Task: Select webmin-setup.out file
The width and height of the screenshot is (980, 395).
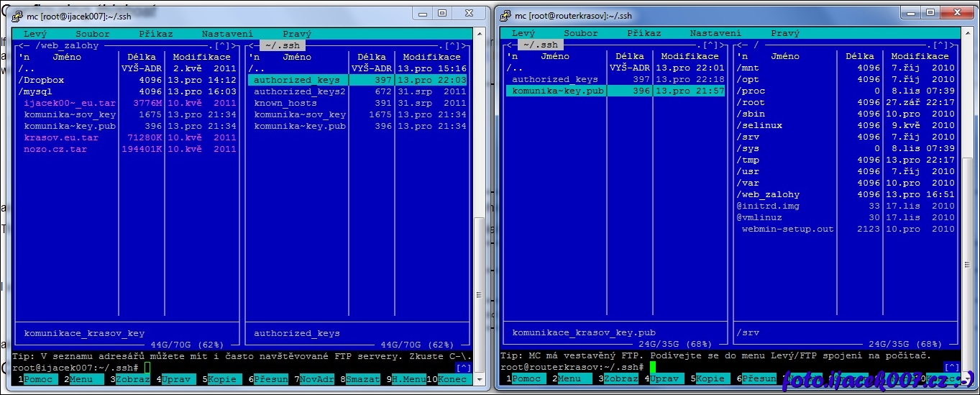Action: (x=787, y=229)
